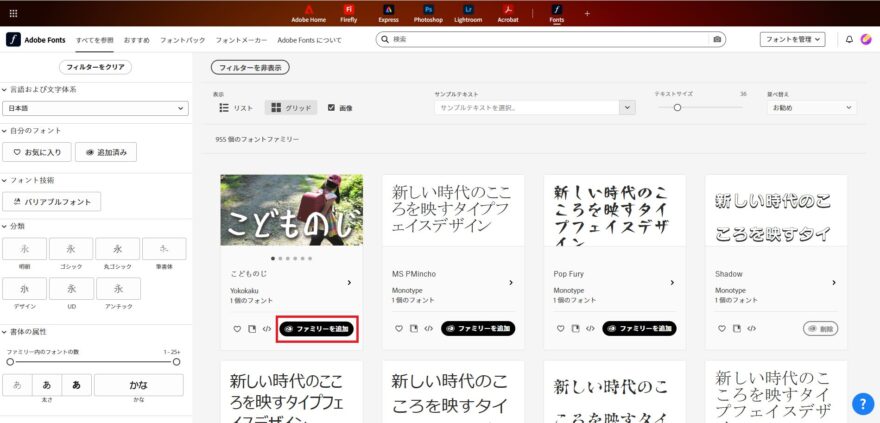Add Shadow to web project icon
880x423 pixels.
click(x=737, y=329)
